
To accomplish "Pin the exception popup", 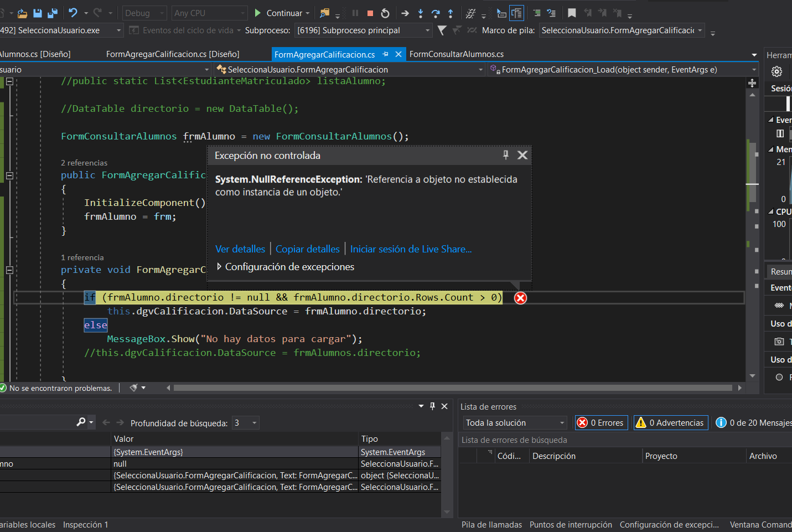I will point(505,155).
